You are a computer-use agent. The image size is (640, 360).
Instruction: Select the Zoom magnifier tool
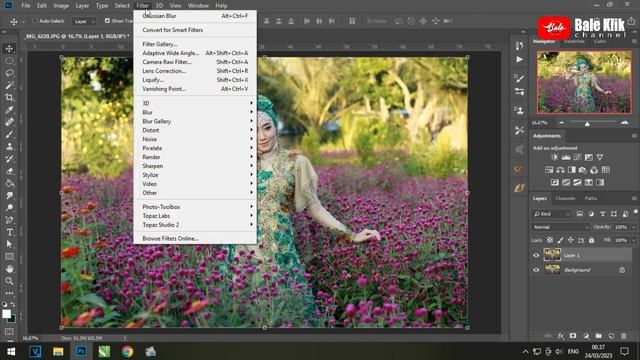pos(9,281)
